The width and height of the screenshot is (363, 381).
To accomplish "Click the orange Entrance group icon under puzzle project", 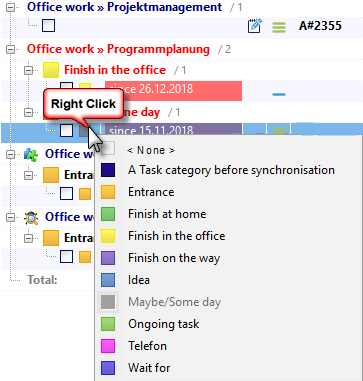I will click(51, 175).
